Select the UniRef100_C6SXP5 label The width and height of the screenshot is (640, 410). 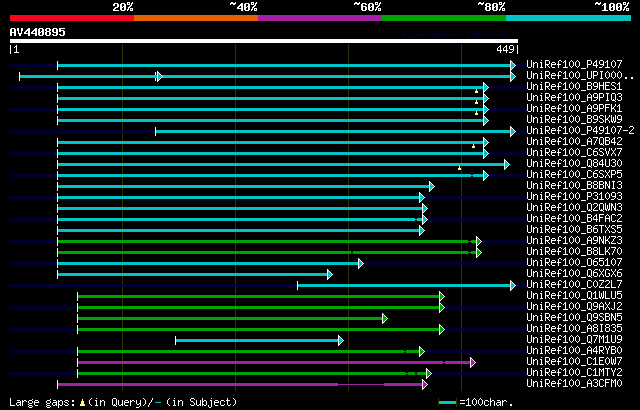(574, 175)
